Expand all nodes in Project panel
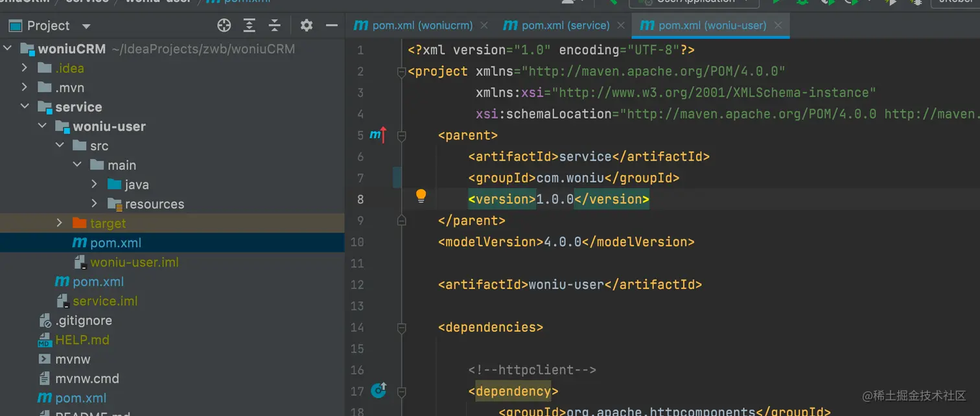Viewport: 980px width, 416px height. [x=249, y=25]
